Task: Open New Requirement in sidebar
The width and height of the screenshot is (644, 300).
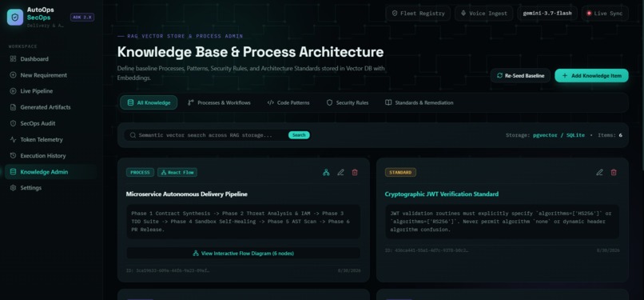Action: 50,75
